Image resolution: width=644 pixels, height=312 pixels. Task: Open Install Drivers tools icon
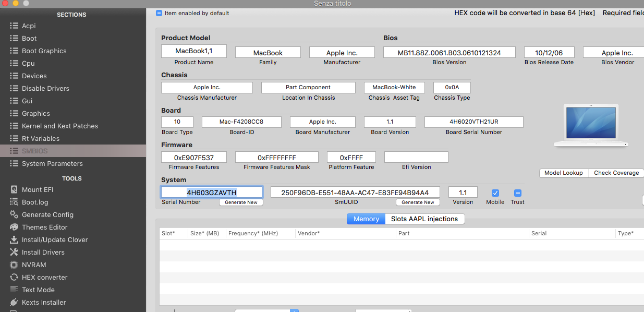14,252
